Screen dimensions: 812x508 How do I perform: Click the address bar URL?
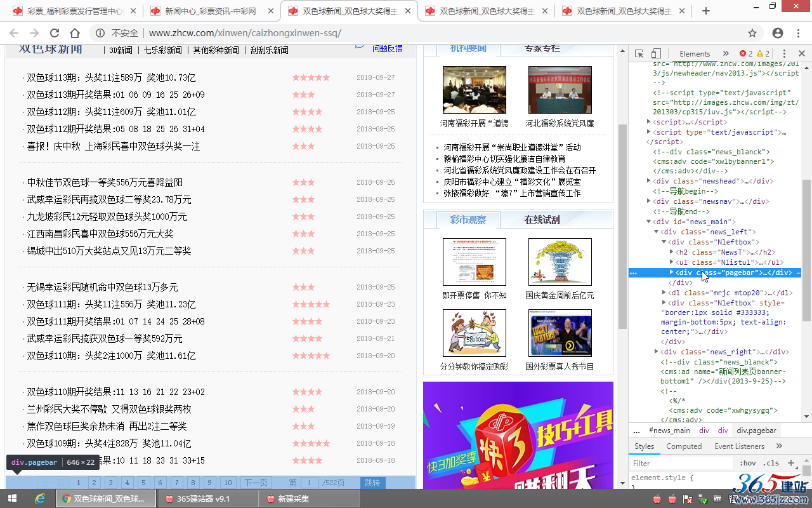pyautogui.click(x=245, y=33)
